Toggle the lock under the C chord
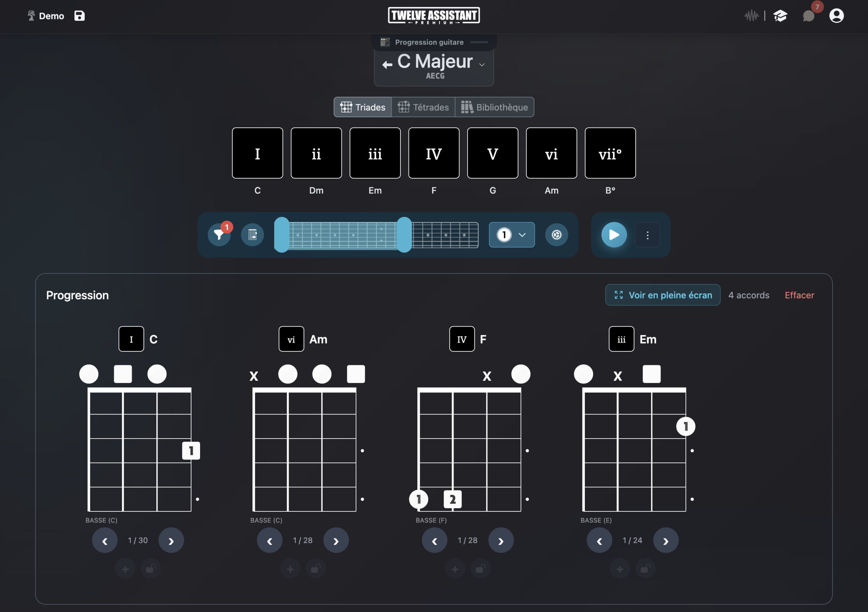 pyautogui.click(x=151, y=569)
